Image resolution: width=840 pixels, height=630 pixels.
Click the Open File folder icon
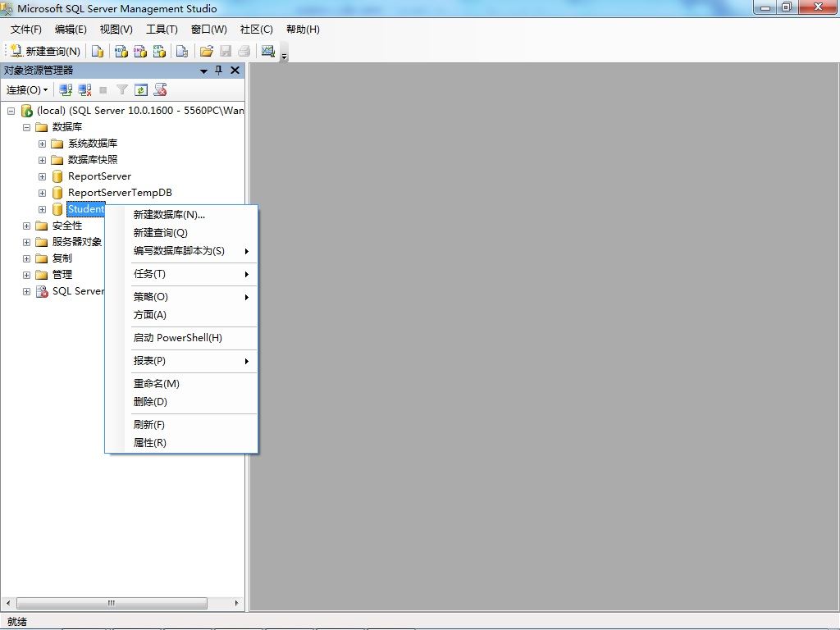pos(206,51)
